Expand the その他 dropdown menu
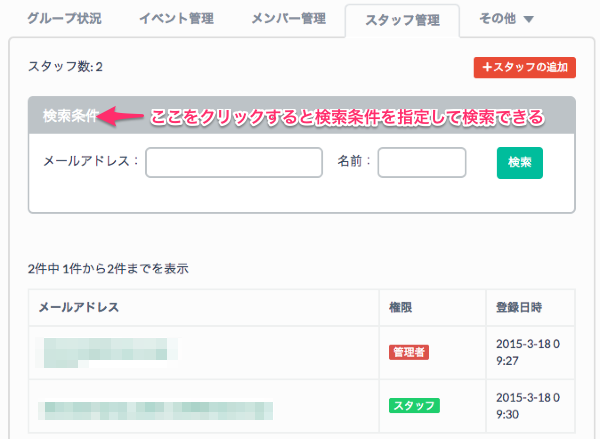 coord(506,18)
